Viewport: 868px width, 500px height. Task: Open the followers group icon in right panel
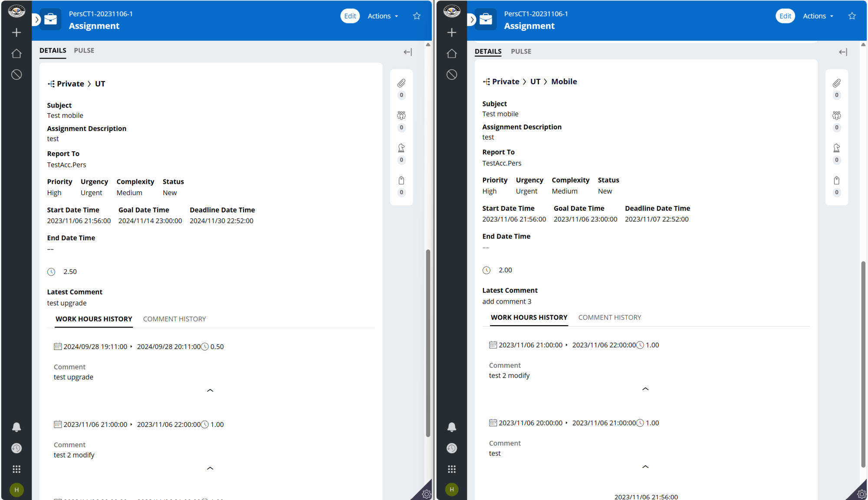click(x=836, y=115)
